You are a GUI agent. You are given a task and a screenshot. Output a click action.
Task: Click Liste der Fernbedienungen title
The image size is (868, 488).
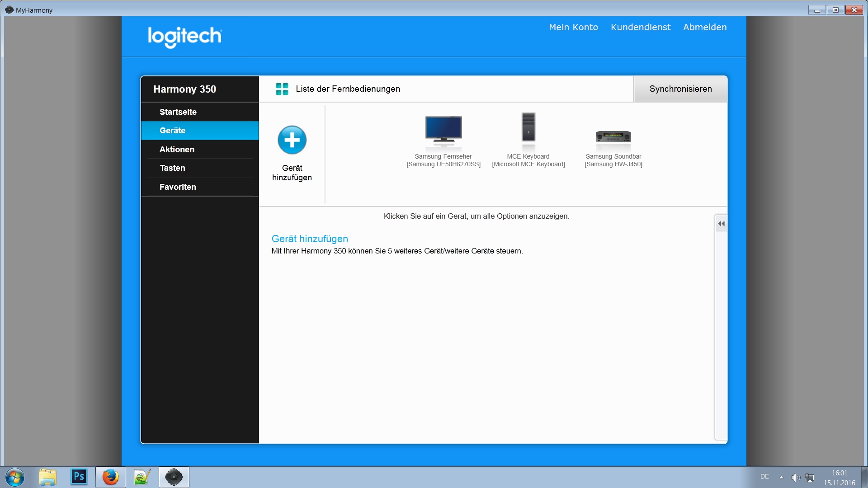[348, 89]
